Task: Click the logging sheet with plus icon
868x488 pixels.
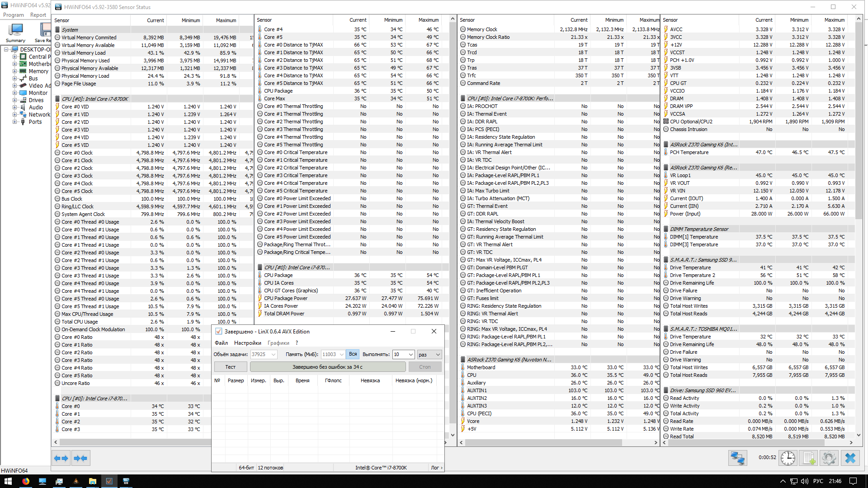Action: pyautogui.click(x=809, y=458)
